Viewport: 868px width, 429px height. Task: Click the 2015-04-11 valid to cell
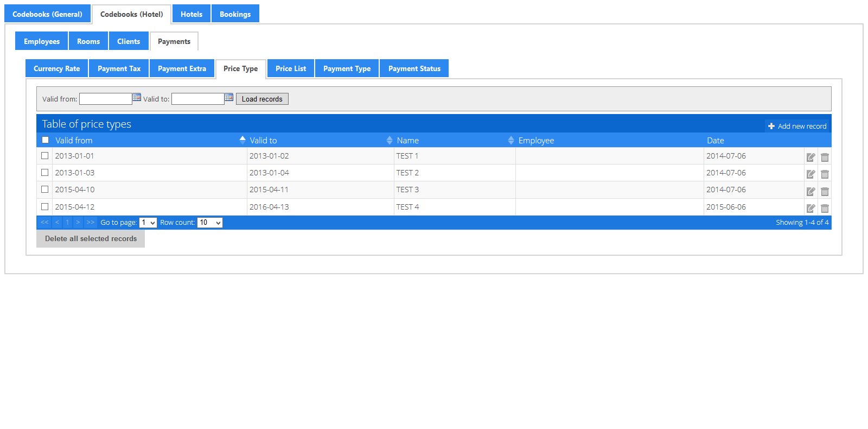point(321,190)
